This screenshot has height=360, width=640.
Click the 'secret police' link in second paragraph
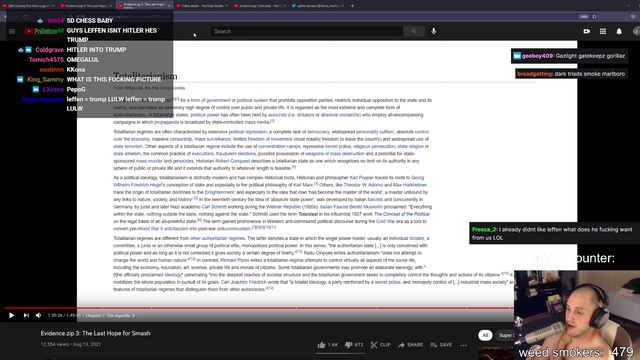(x=338, y=146)
